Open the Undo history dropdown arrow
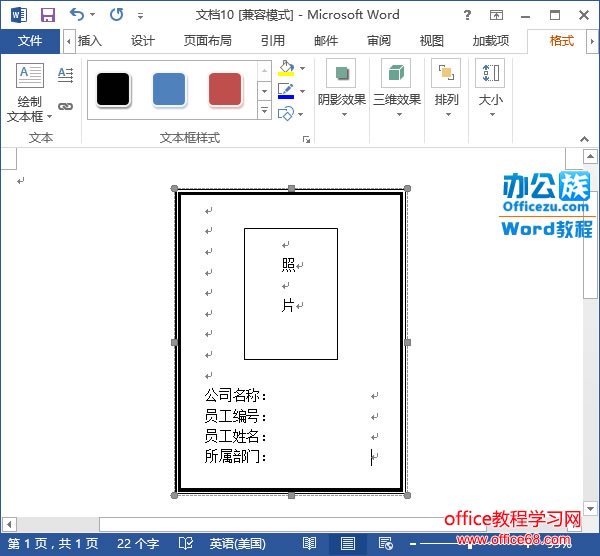The image size is (600, 556). point(93,15)
